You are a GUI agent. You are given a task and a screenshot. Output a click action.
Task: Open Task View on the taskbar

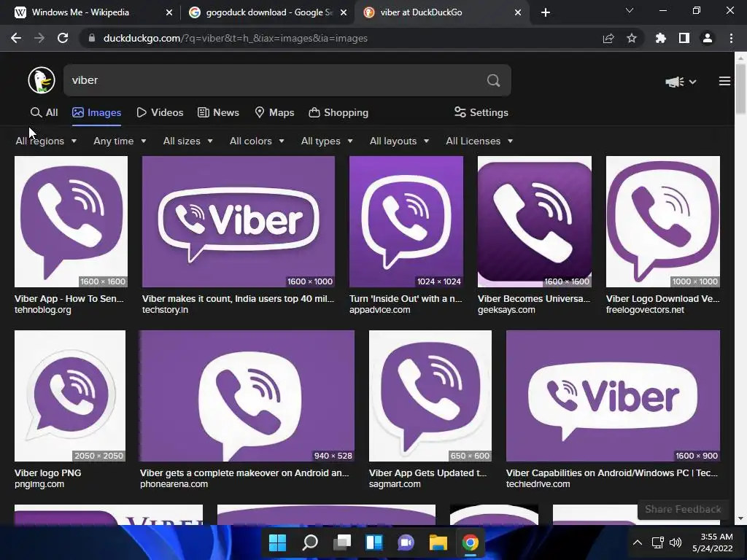click(x=342, y=542)
